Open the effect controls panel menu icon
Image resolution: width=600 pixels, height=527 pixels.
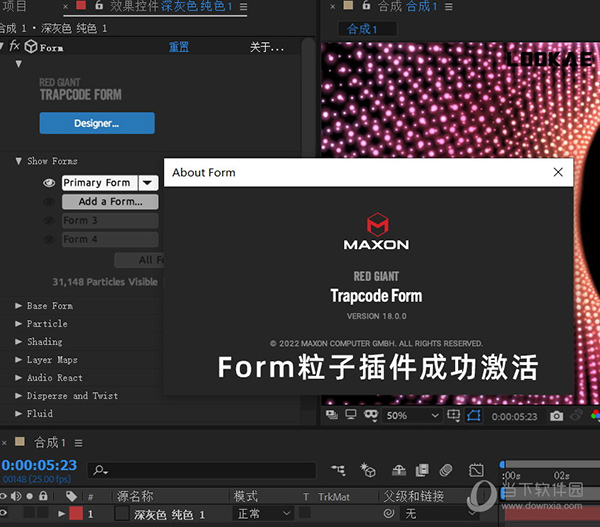(x=243, y=7)
